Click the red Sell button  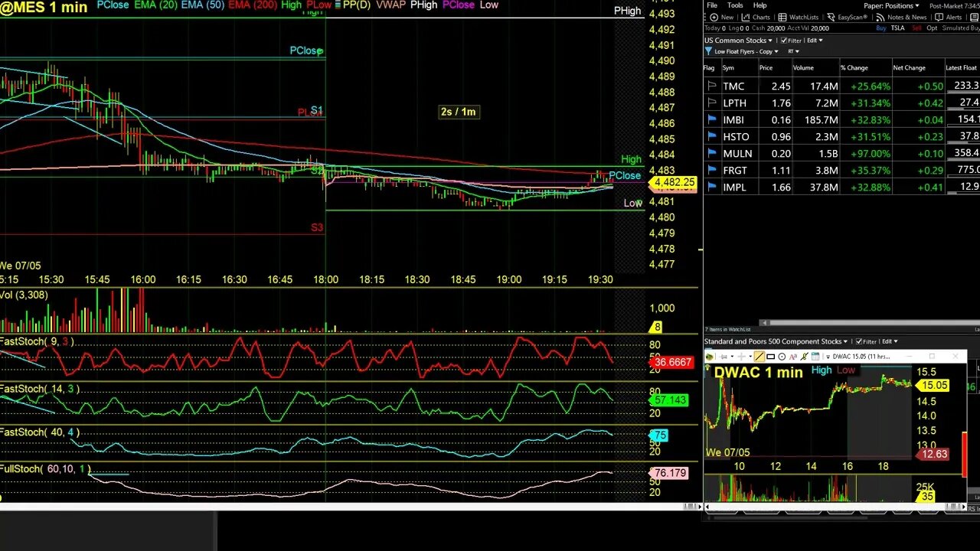click(x=918, y=28)
